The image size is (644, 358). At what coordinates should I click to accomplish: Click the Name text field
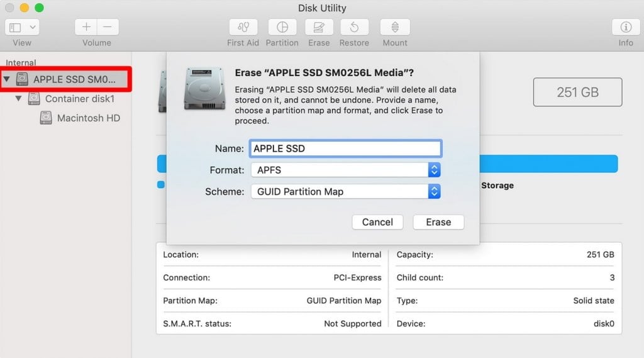[x=345, y=148]
